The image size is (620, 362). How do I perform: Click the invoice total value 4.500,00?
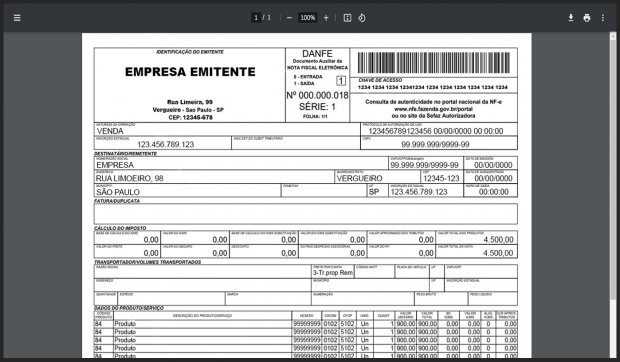point(498,253)
